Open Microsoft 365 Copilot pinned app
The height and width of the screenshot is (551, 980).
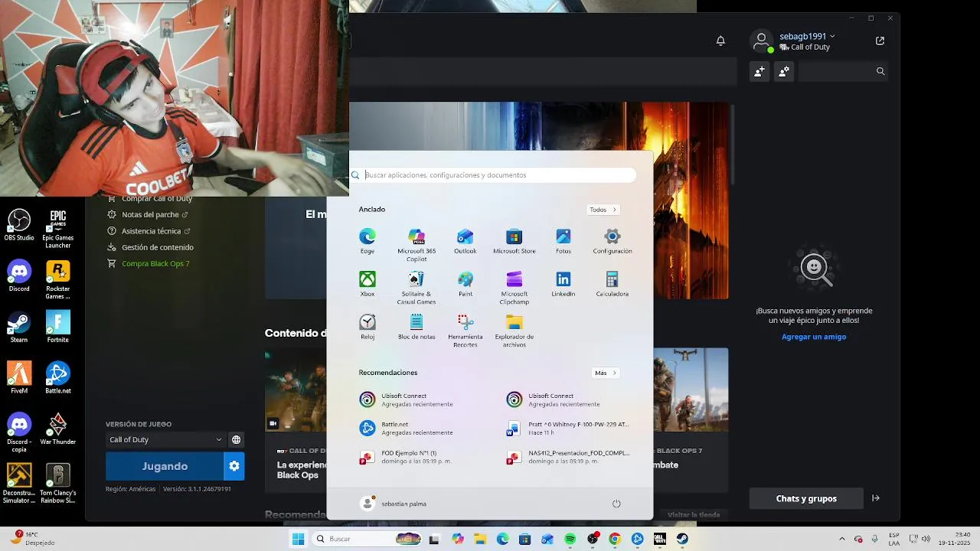tap(416, 245)
